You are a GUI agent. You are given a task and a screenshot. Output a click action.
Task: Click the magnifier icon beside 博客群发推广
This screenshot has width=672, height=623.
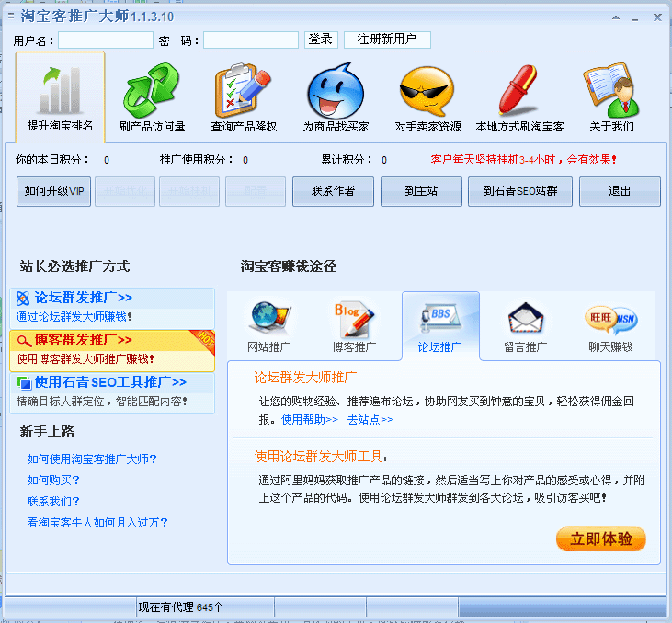(24, 341)
